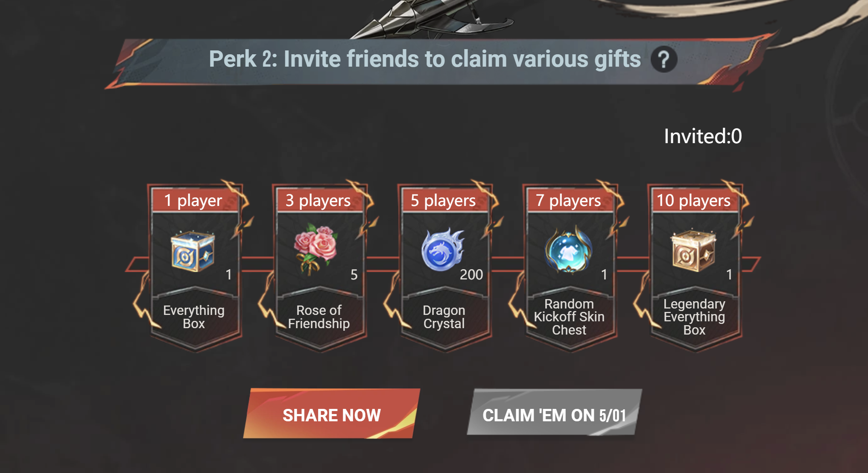The width and height of the screenshot is (868, 473).
Task: Select the 10 players tier header
Action: [x=695, y=200]
